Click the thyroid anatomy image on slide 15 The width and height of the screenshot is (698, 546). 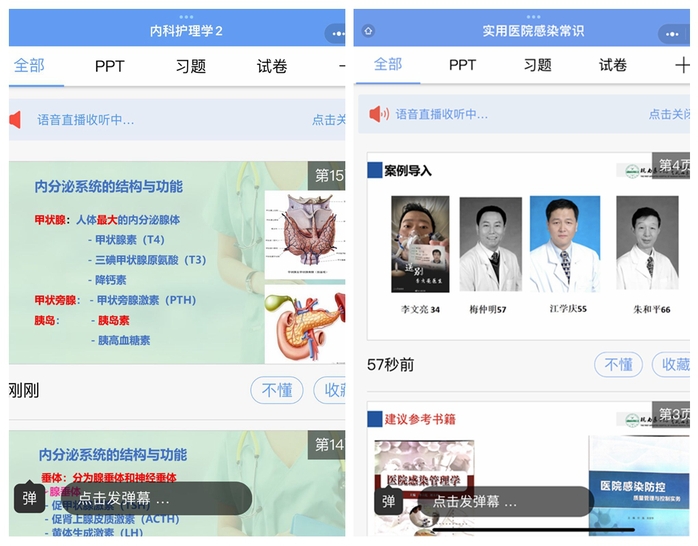pyautogui.click(x=305, y=235)
